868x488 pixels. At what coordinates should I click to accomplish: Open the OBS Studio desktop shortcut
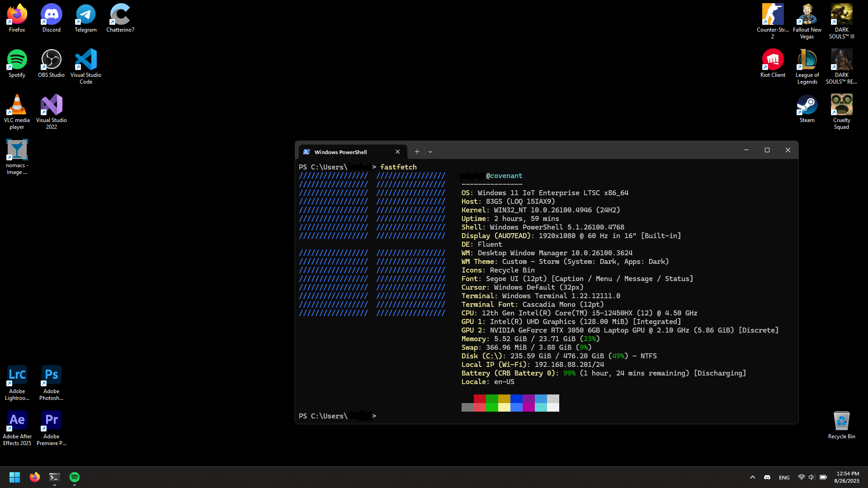[51, 63]
